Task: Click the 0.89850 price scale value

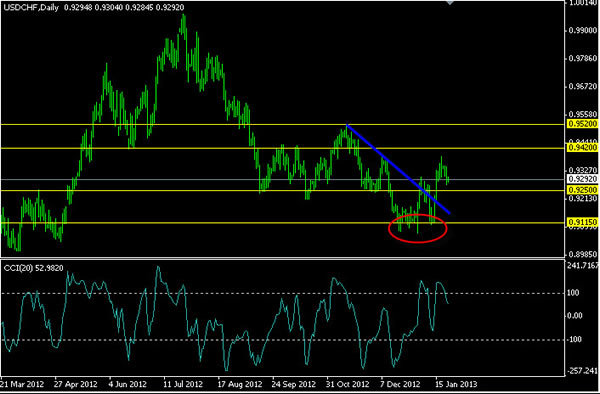Action: (582, 254)
